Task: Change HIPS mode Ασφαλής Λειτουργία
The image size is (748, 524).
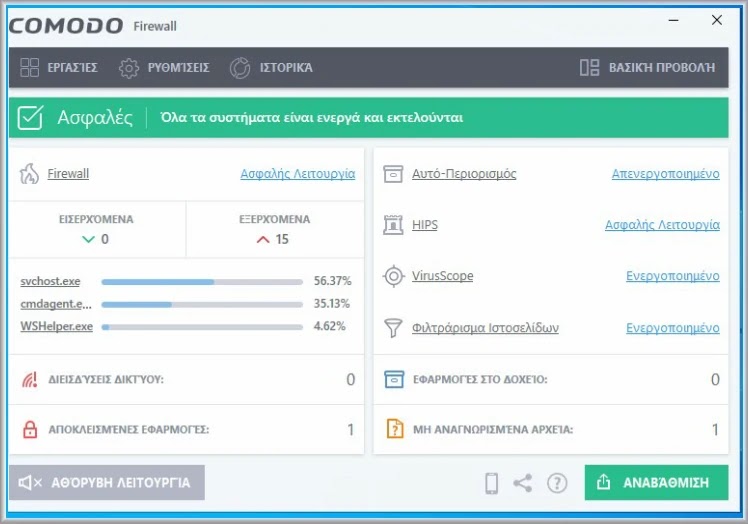Action: 662,224
